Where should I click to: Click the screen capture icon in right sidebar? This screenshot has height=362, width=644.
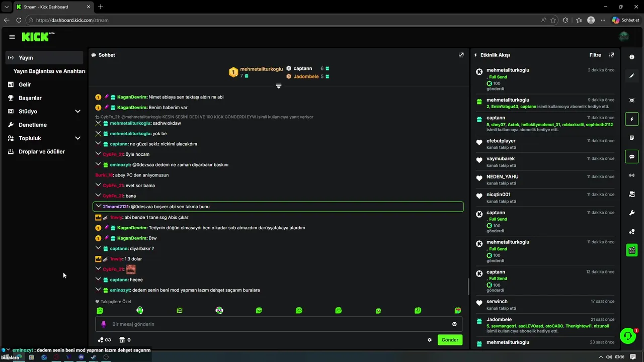tap(632, 100)
